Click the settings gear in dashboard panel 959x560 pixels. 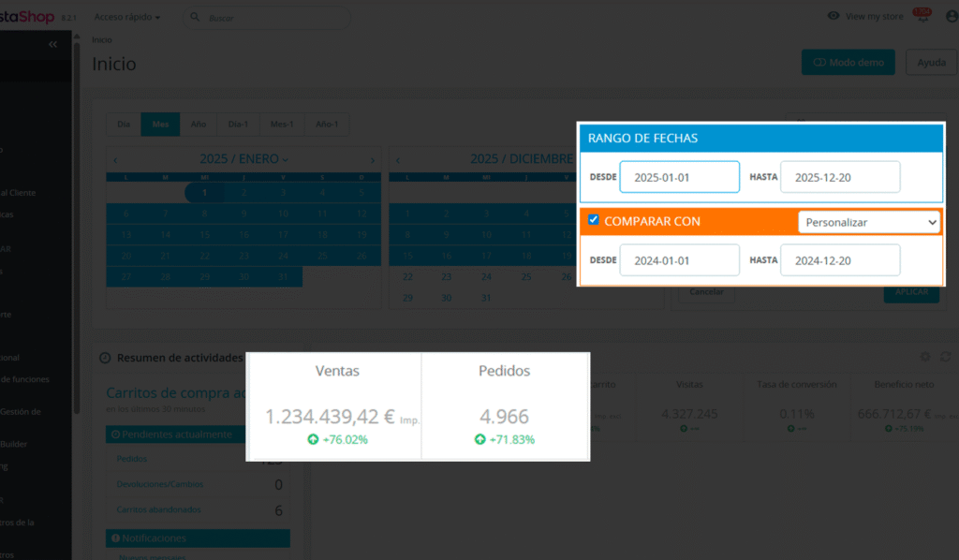coord(925,357)
